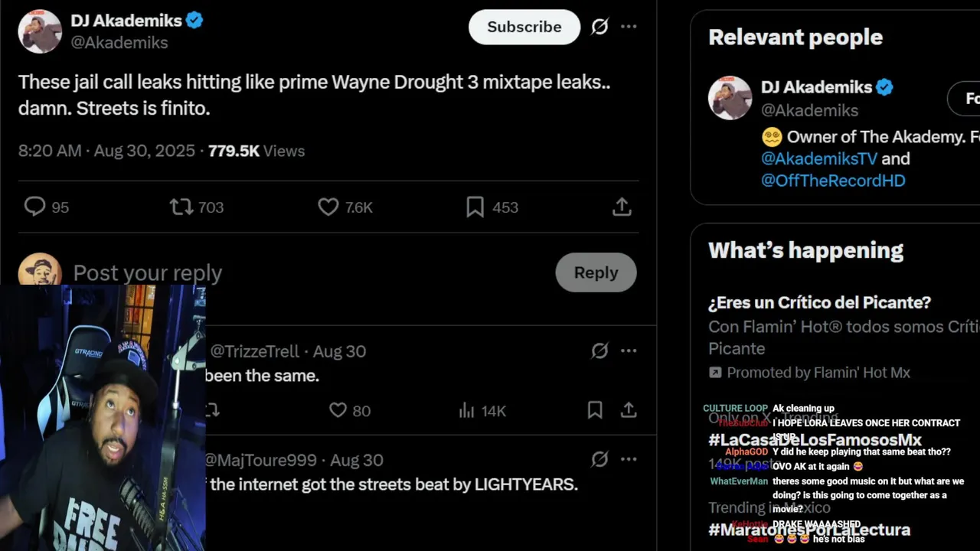980x551 pixels.
Task: Like the TrizzeTrell reply with 80
Action: (x=338, y=410)
